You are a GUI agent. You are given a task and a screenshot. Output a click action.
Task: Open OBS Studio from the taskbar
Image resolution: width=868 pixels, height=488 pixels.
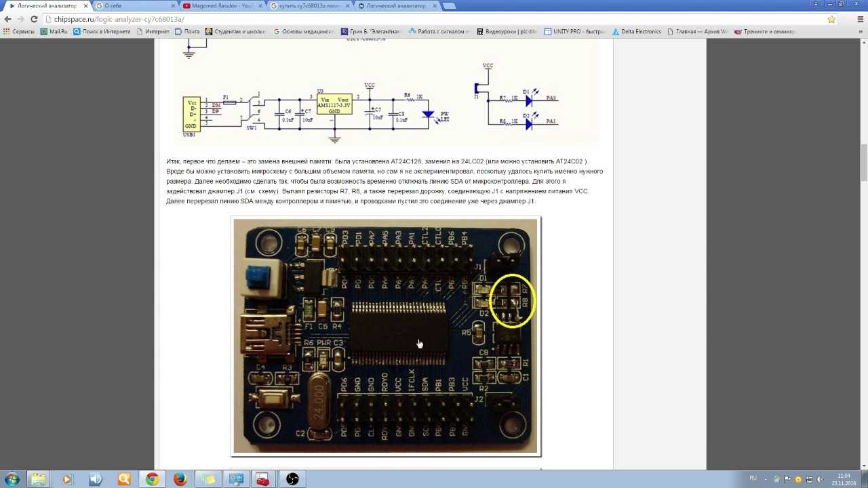point(292,479)
